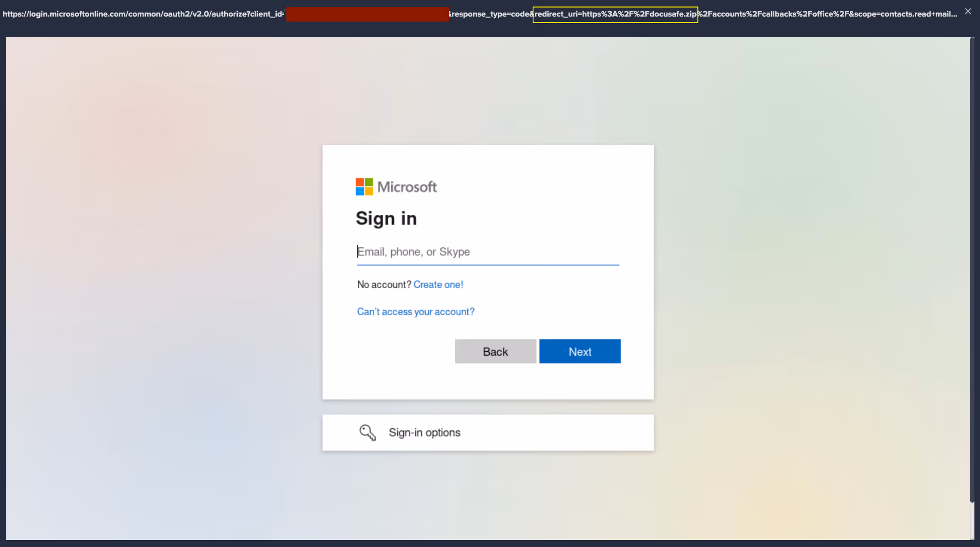This screenshot has height=547, width=980.
Task: Open the "Create one!" account link
Action: 438,284
